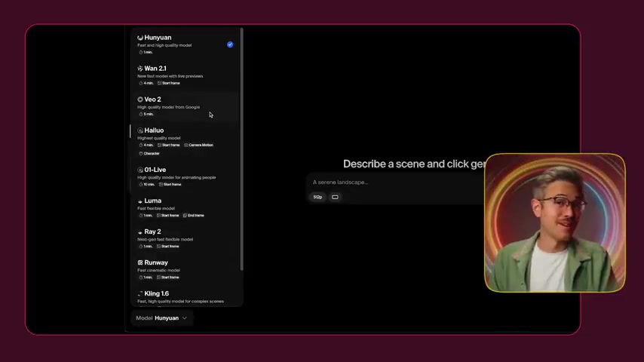Click the Hunyuan model logo icon
The width and height of the screenshot is (644, 362).
[140, 38]
